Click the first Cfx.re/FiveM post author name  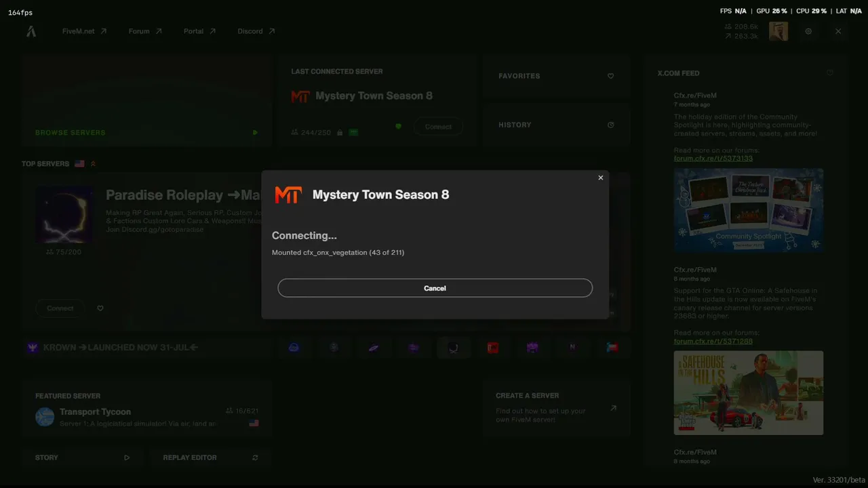click(695, 96)
